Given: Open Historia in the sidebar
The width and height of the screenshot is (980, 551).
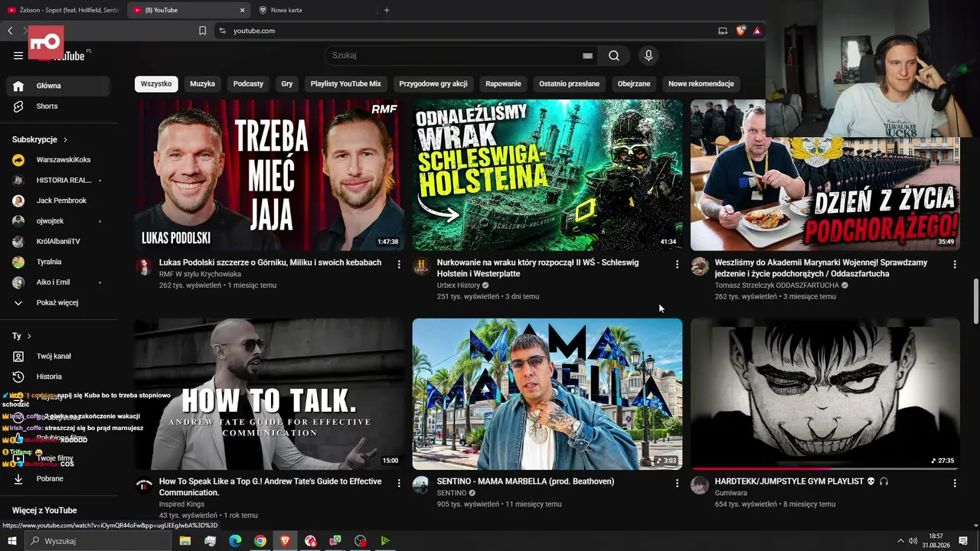Looking at the screenshot, I should coord(59,377).
